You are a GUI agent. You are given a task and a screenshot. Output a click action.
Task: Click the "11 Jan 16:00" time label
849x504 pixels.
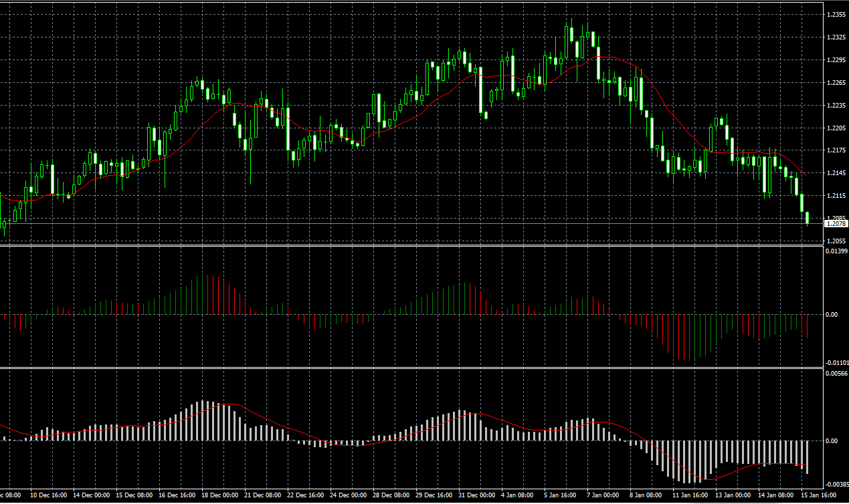[690, 495]
